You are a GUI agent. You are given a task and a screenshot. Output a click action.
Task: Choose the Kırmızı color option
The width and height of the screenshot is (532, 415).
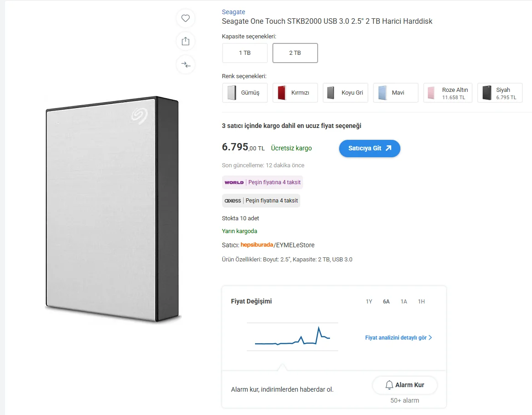tap(295, 93)
